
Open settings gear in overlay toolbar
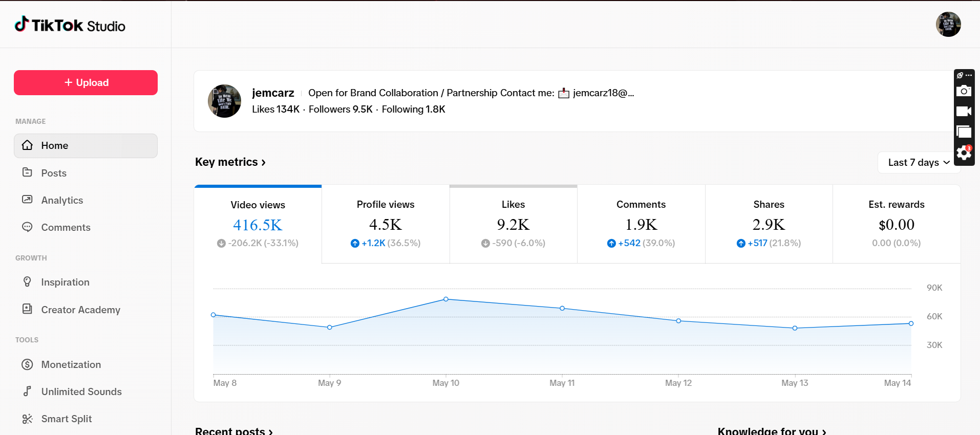point(964,153)
